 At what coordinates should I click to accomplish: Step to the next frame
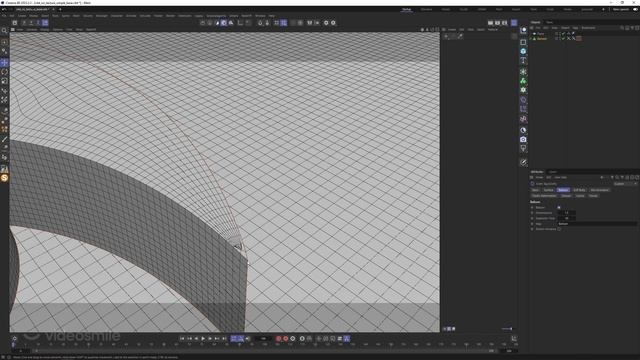click(210, 338)
